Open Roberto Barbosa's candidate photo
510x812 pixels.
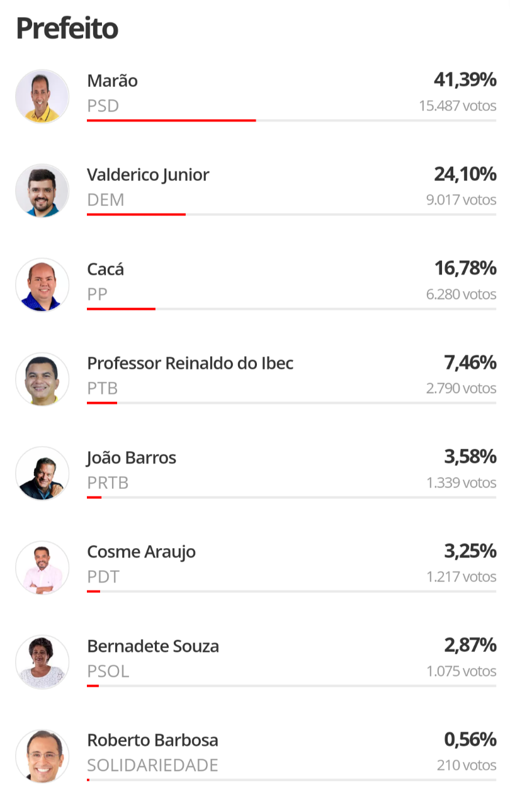click(x=42, y=756)
